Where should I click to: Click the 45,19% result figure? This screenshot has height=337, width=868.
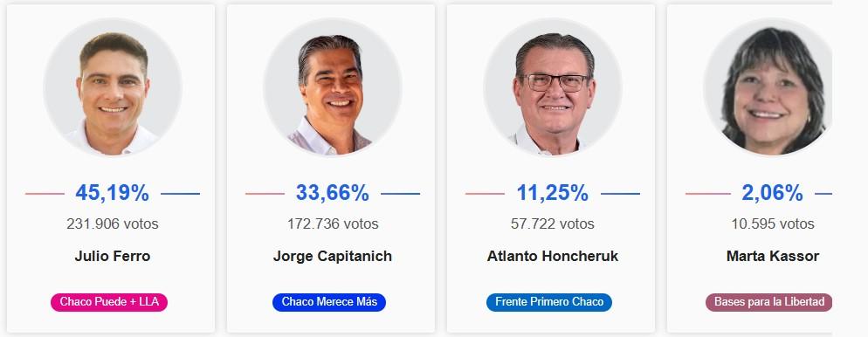tap(113, 193)
